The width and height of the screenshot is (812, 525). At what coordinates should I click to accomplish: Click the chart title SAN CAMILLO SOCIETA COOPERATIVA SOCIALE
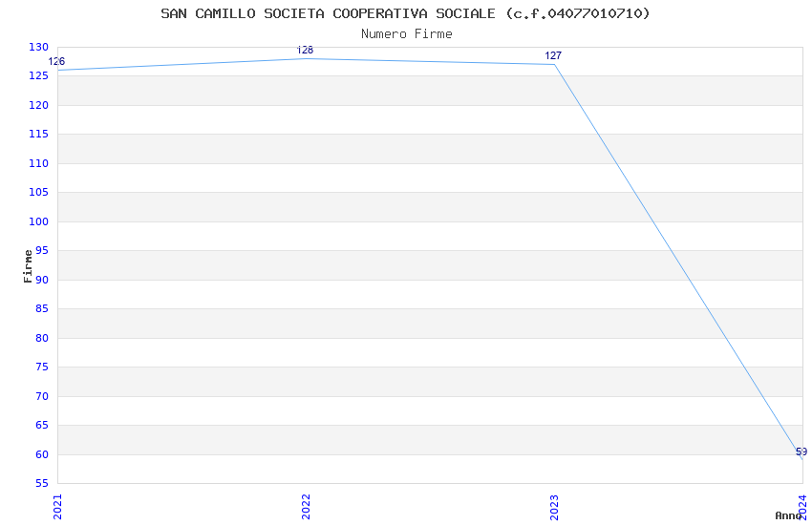[x=405, y=13]
